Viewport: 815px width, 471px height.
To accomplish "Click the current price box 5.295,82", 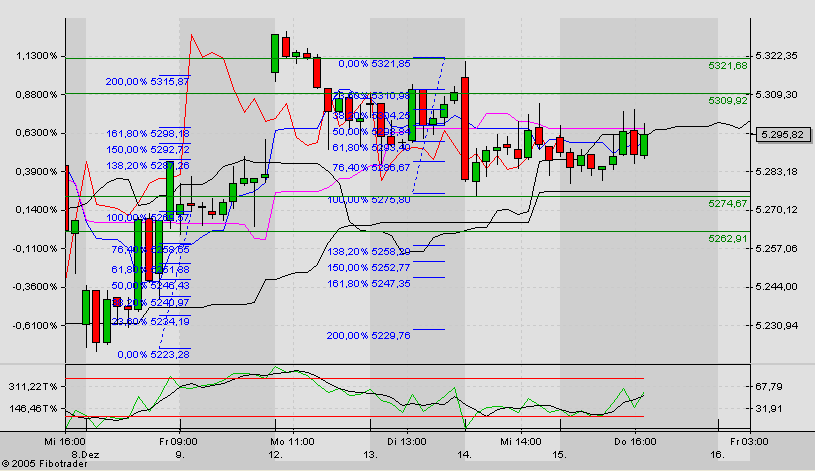I will pyautogui.click(x=782, y=135).
